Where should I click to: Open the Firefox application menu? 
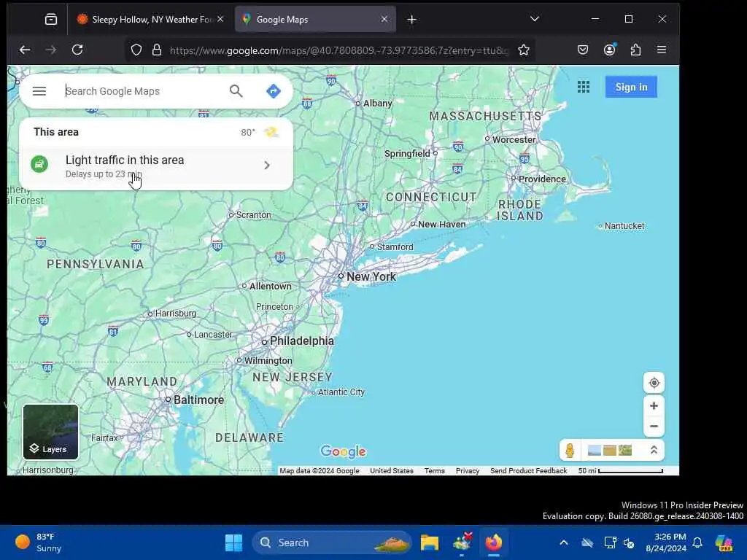(x=661, y=50)
